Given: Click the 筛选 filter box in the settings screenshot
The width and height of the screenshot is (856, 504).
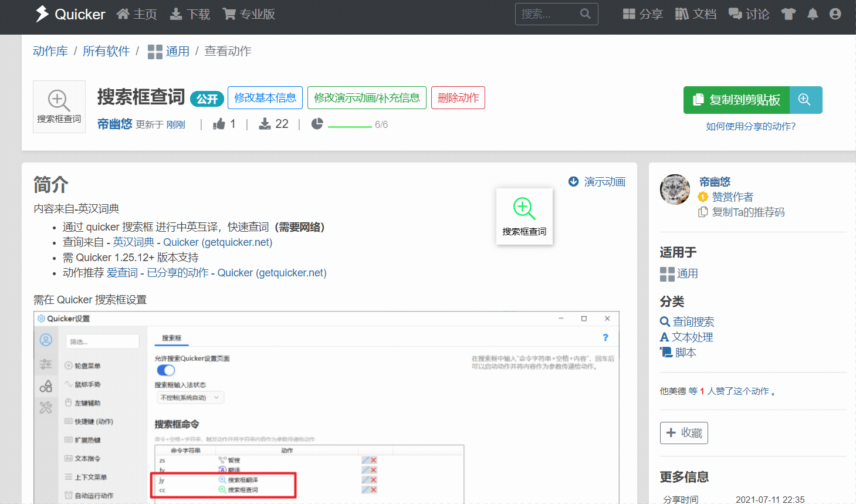Looking at the screenshot, I should (x=102, y=341).
